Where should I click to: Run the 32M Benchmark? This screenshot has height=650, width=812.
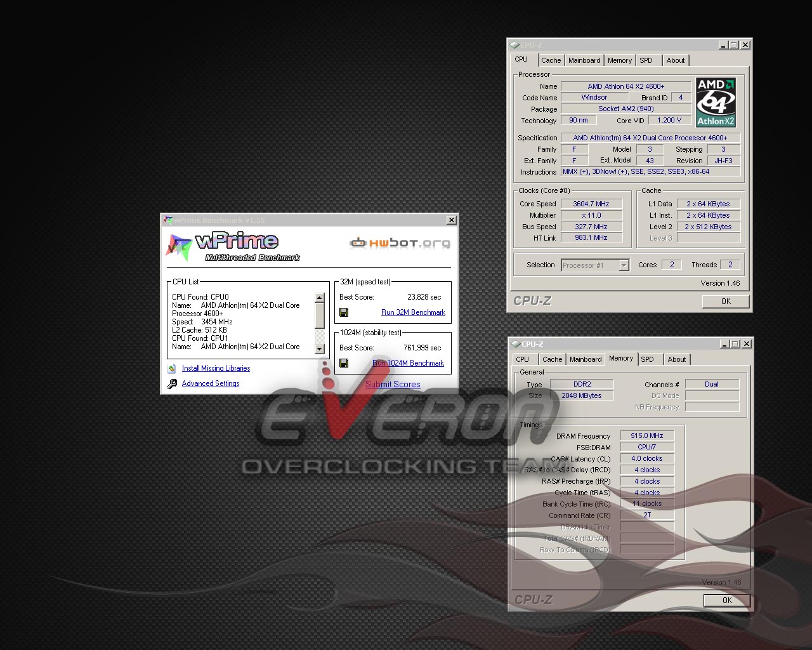point(413,312)
